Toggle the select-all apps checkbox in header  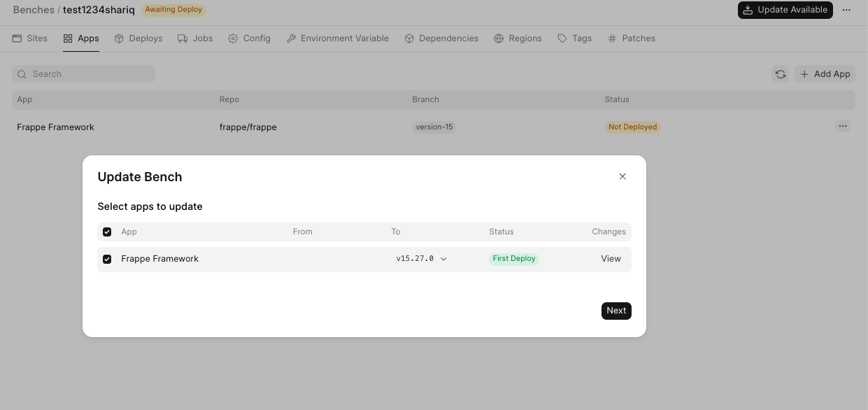107,232
